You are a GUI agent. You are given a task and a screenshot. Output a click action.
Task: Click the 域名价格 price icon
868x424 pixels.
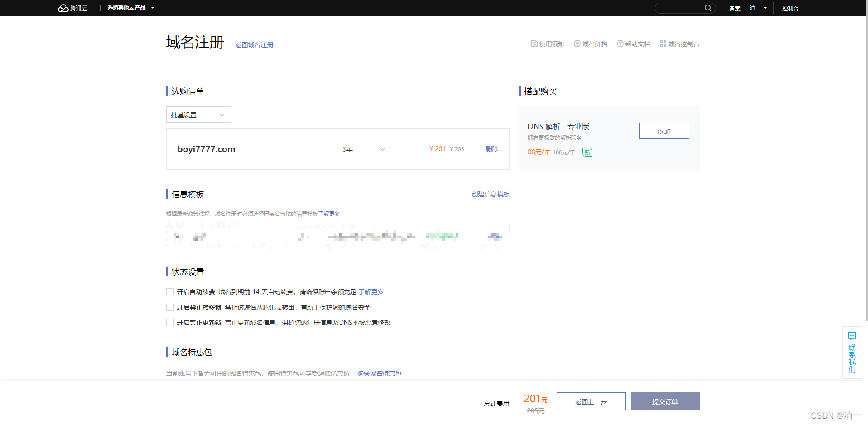[x=577, y=43]
